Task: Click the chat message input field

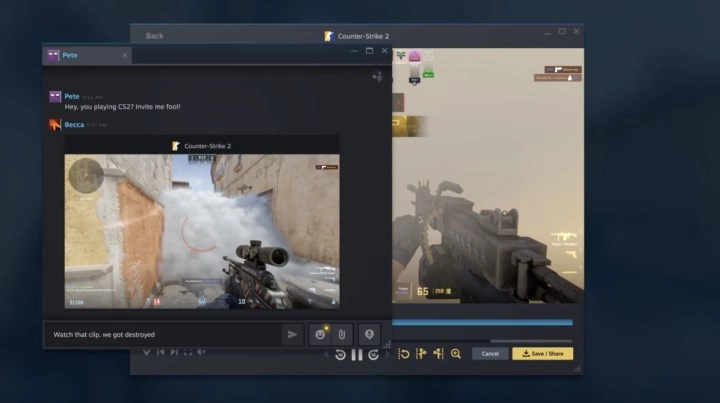Action: (x=160, y=334)
